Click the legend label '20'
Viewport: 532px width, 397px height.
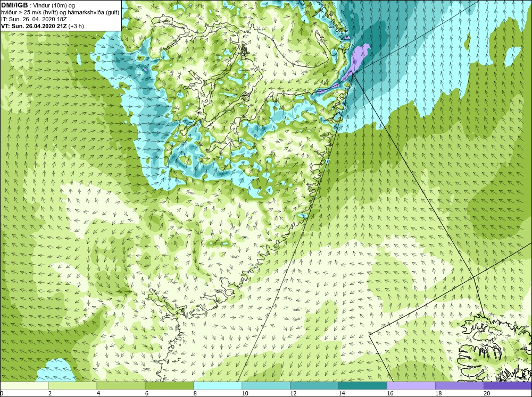point(487,393)
